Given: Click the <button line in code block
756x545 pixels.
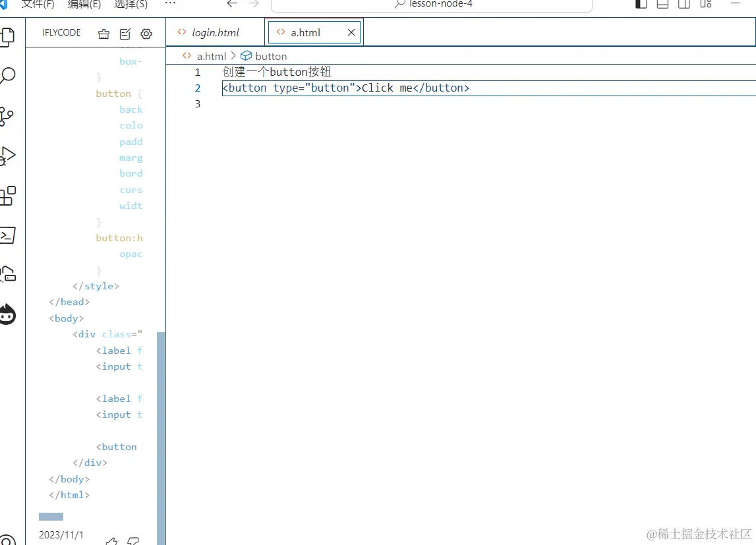Looking at the screenshot, I should point(116,447).
